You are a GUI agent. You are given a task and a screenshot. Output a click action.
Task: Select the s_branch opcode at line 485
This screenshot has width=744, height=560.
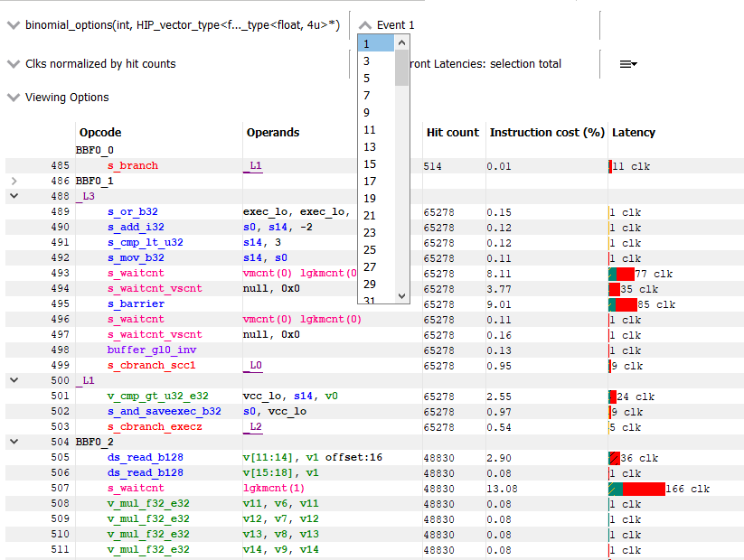click(132, 166)
